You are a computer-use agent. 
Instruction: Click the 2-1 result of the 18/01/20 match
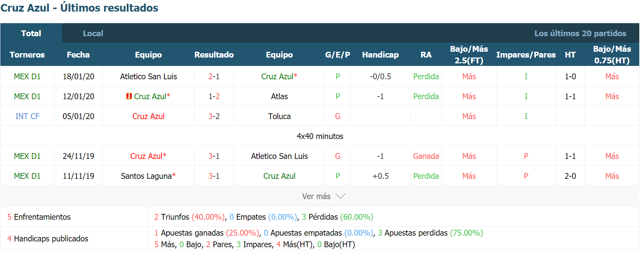click(x=214, y=76)
